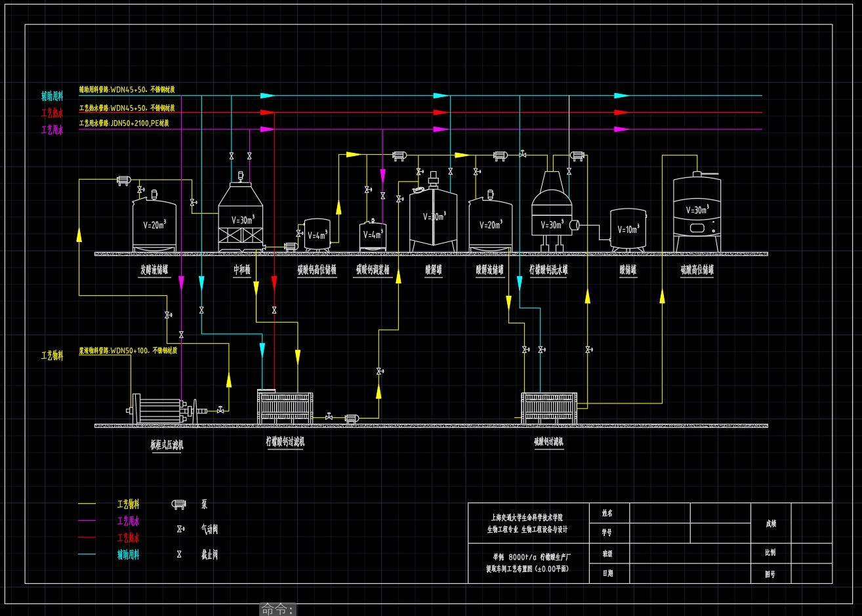Click the title block text 提取车间工艺布置图(±0.00平面)
This screenshot has height=616, width=862.
(x=527, y=569)
